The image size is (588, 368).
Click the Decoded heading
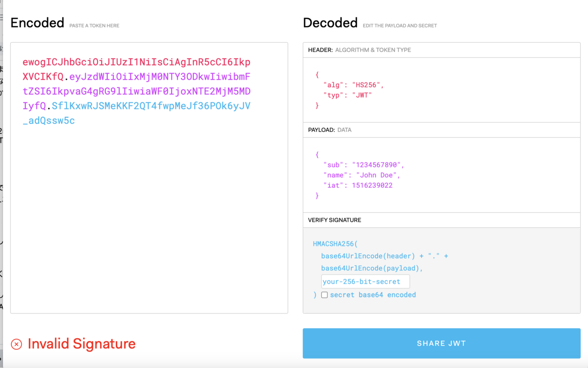click(x=330, y=23)
